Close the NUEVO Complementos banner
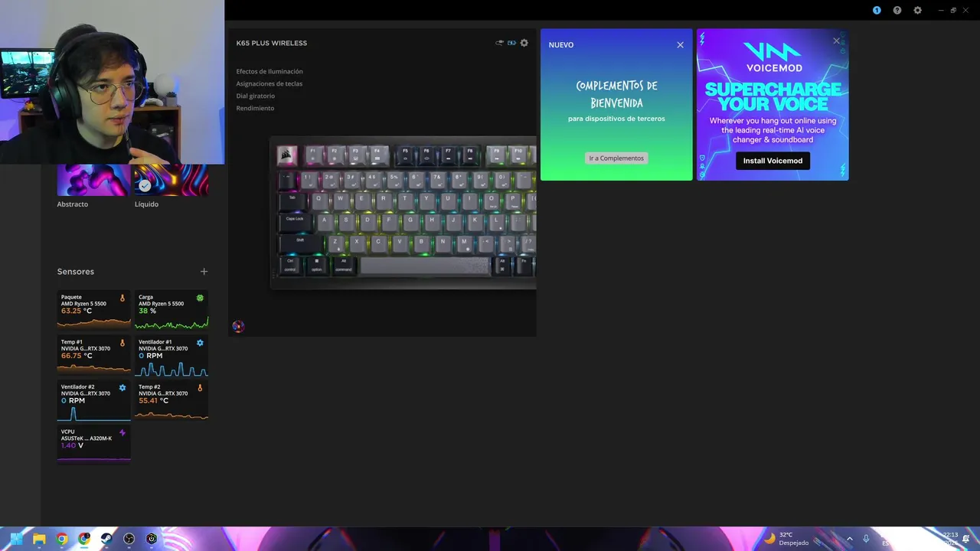This screenshot has width=980, height=551. point(680,45)
